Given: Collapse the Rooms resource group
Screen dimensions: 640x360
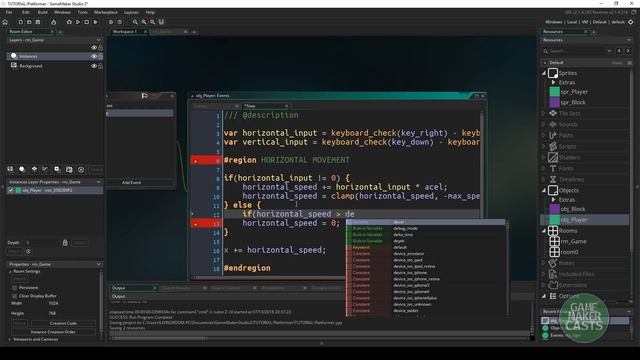Looking at the screenshot, I should (x=544, y=231).
